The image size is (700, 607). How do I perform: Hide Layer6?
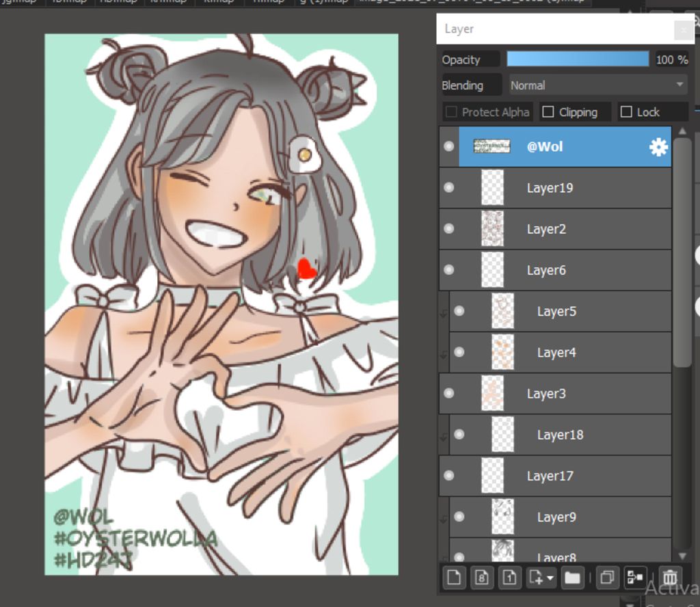coord(449,269)
